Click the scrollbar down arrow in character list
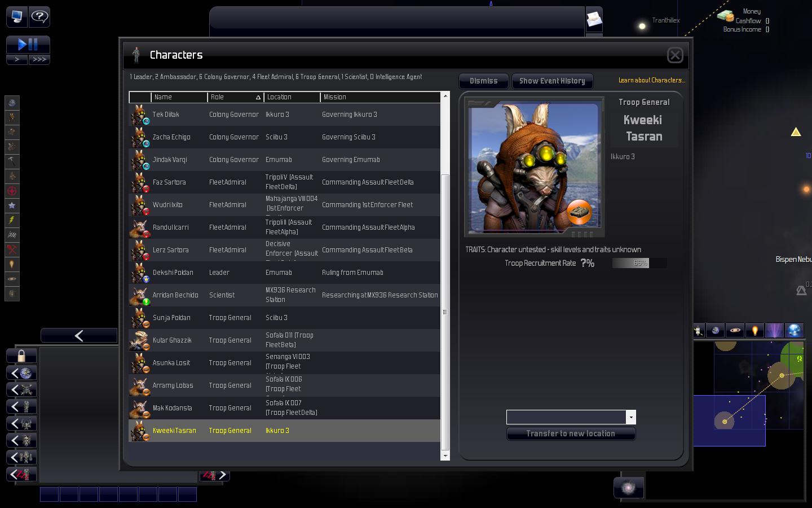 coord(445,456)
